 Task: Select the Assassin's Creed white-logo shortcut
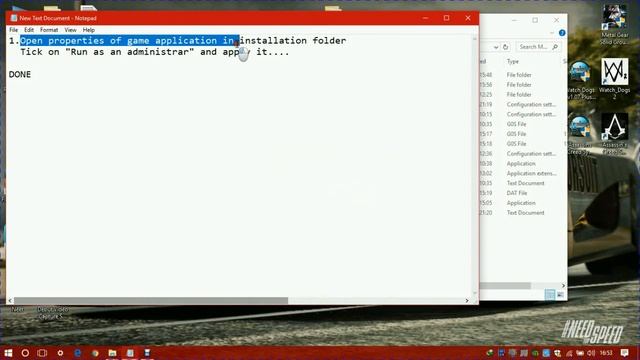point(614,133)
